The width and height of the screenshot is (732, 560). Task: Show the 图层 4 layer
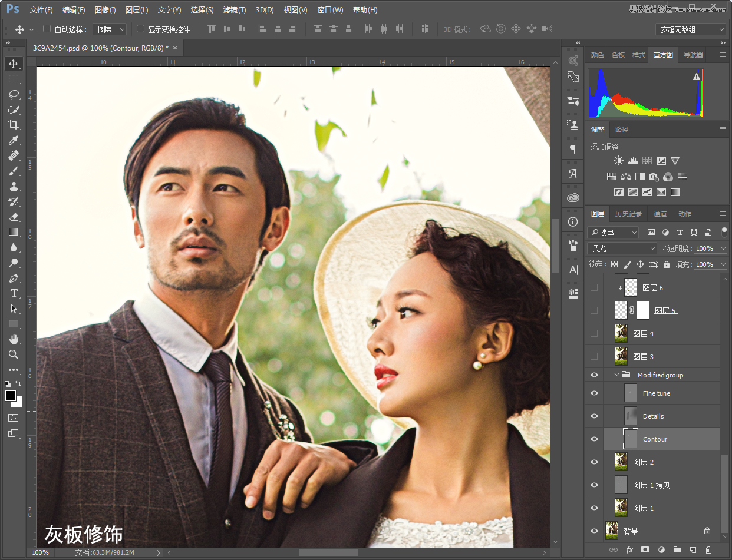594,334
